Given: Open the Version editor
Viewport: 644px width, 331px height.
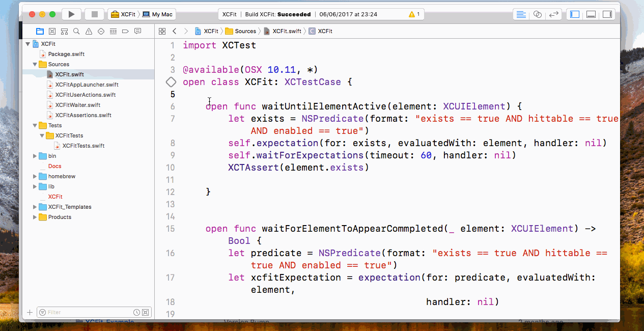Looking at the screenshot, I should [x=554, y=14].
